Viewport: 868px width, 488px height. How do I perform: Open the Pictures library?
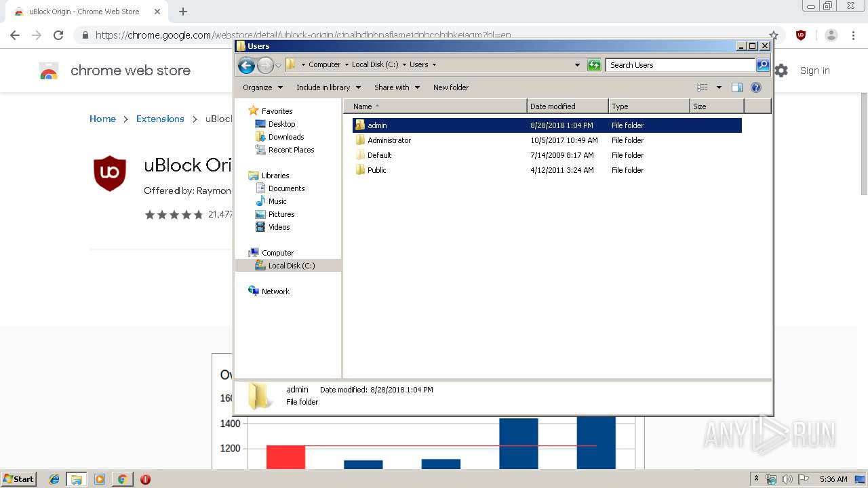(x=275, y=214)
